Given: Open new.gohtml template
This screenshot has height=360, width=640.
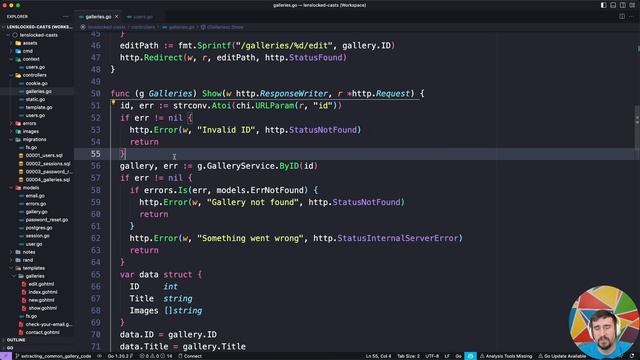Looking at the screenshot, I should click(x=37, y=300).
